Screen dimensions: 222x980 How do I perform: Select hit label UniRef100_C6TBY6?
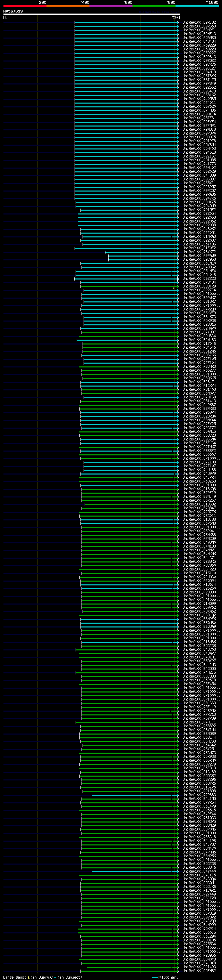[199, 76]
